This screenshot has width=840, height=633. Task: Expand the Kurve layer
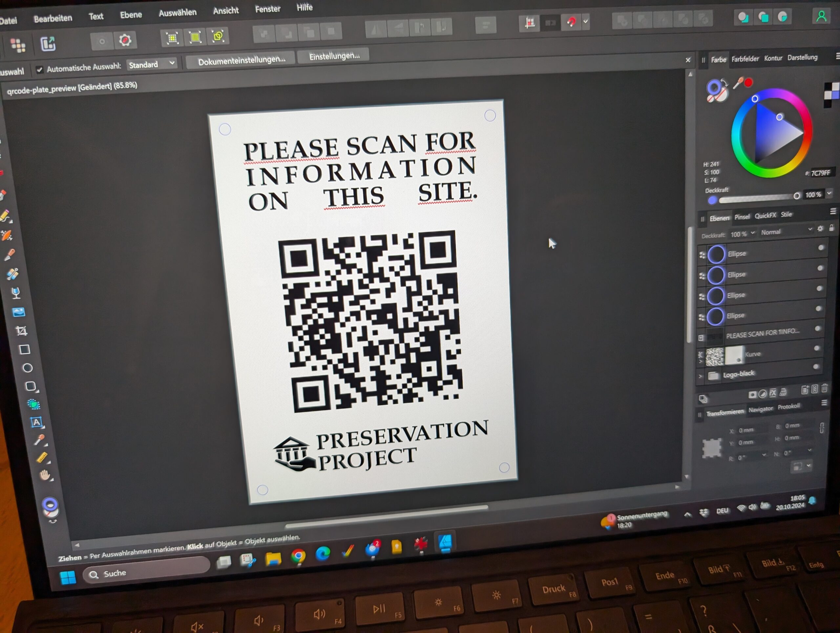701,362
